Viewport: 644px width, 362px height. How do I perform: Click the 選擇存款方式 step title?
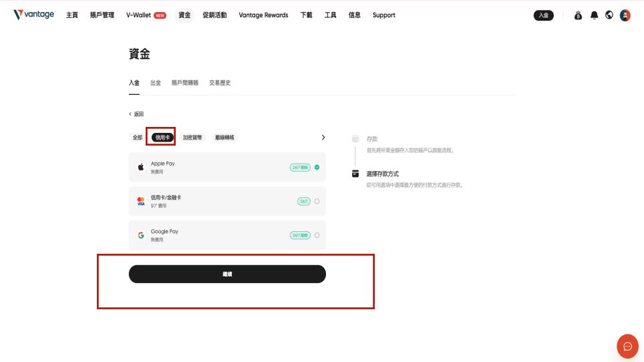point(382,174)
